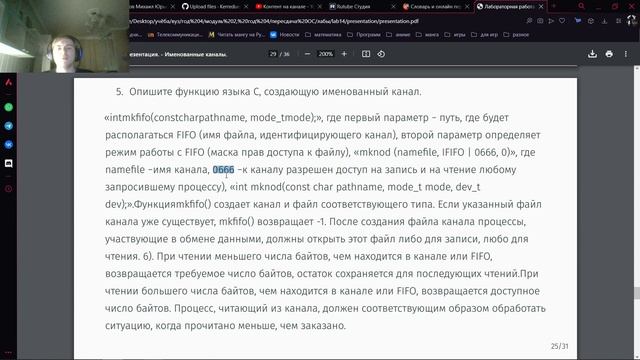Edit the zoom percentage field showing 200%
Viewport: 640px width, 360px height.
pos(326,54)
